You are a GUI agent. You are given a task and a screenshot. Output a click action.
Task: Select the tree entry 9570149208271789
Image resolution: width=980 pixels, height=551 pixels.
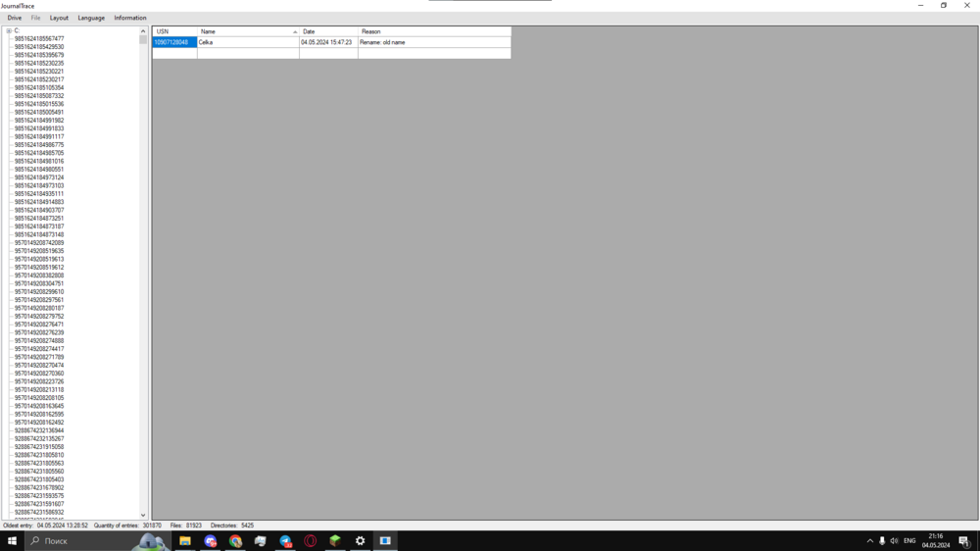39,357
